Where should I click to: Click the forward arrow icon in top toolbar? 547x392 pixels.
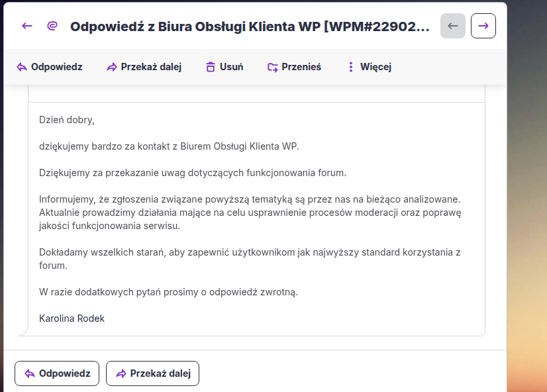(x=111, y=67)
